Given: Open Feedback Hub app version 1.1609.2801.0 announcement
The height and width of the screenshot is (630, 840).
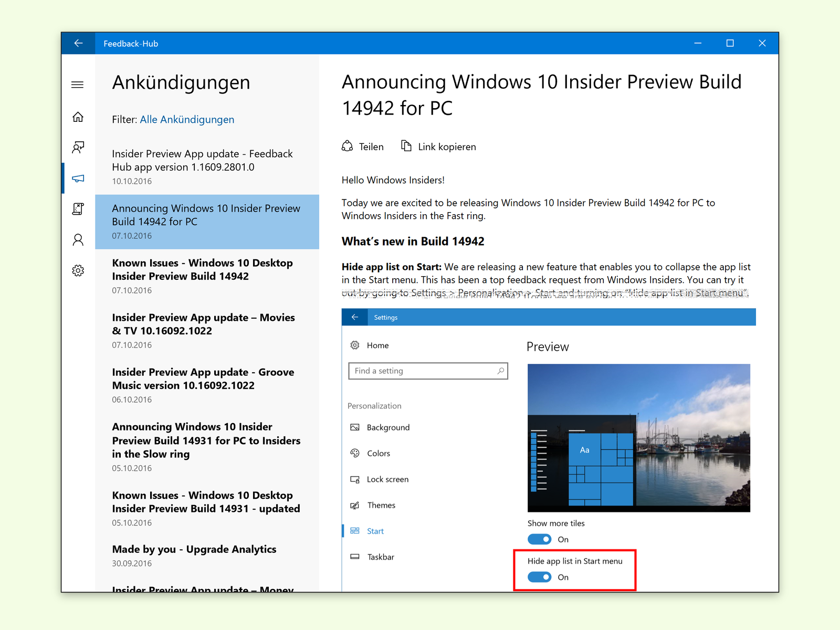Looking at the screenshot, I should tap(207, 167).
